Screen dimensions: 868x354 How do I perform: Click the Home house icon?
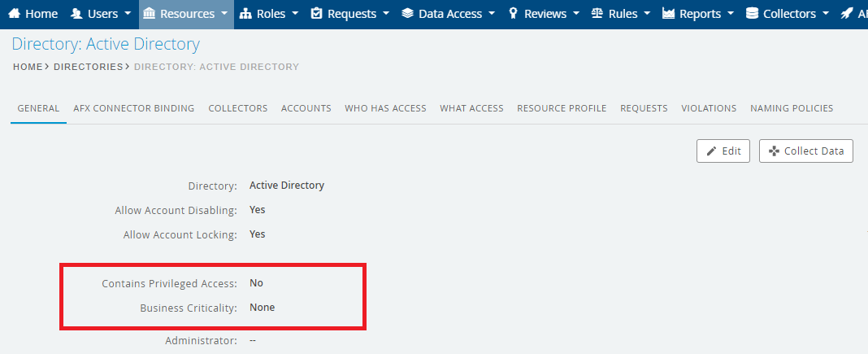tap(14, 14)
